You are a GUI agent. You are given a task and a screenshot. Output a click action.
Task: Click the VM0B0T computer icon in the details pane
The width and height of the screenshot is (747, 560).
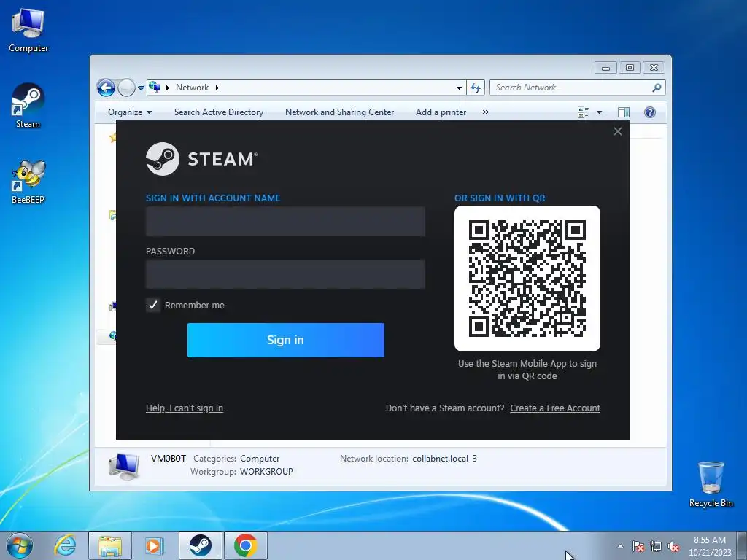[x=124, y=466]
